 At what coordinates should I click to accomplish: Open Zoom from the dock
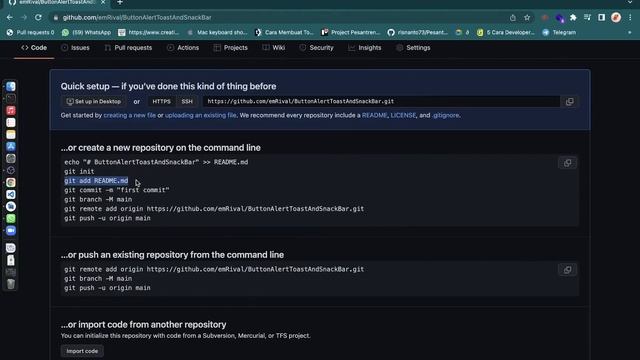click(x=11, y=231)
